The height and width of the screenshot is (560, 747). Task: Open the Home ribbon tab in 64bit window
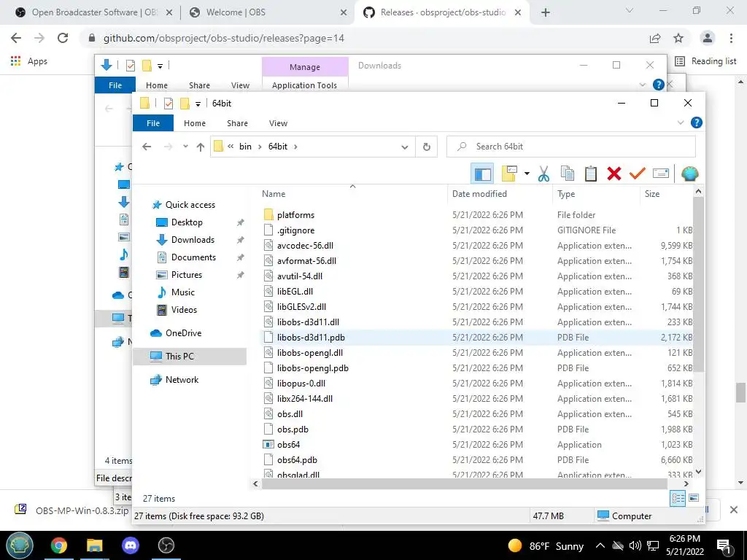[x=194, y=123]
